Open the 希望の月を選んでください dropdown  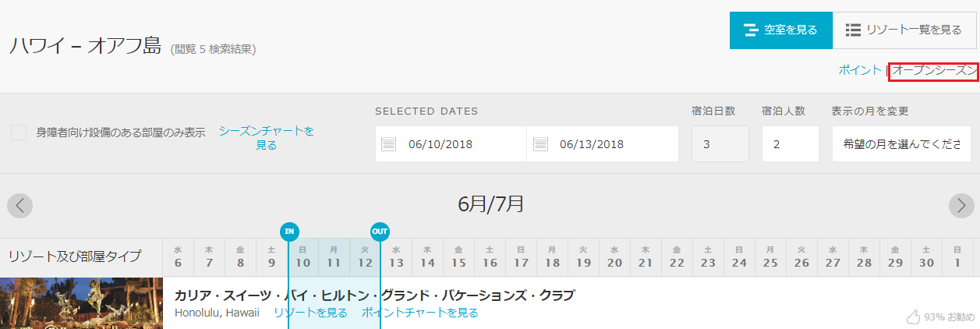tap(901, 144)
